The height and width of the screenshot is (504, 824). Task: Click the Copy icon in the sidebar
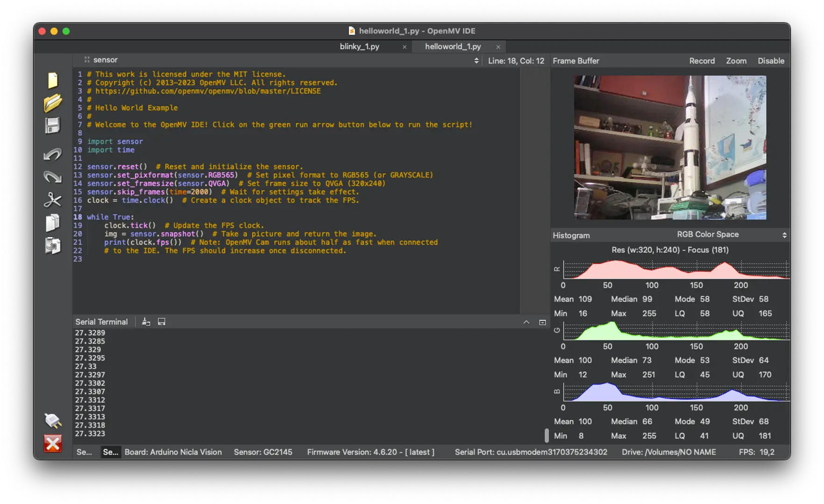pyautogui.click(x=53, y=223)
